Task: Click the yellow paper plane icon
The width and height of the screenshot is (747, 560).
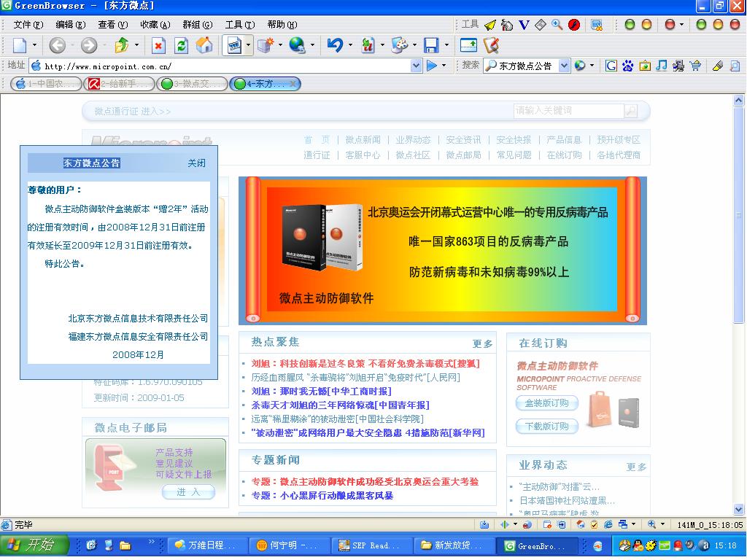Action: [x=489, y=25]
